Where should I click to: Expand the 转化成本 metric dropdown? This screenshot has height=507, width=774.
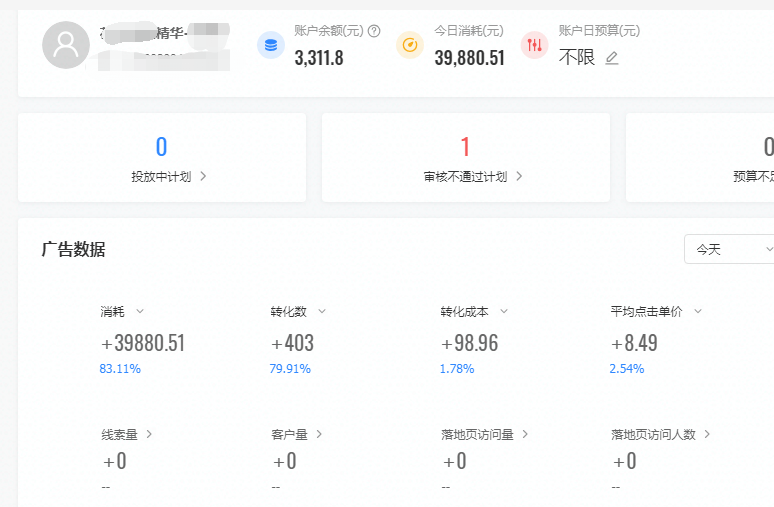coord(504,311)
